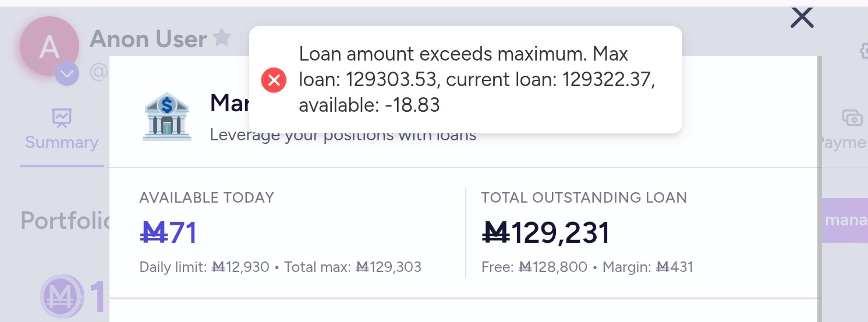The image size is (868, 322).
Task: Click the ₼129,231 total outstanding loan figure
Action: (546, 233)
